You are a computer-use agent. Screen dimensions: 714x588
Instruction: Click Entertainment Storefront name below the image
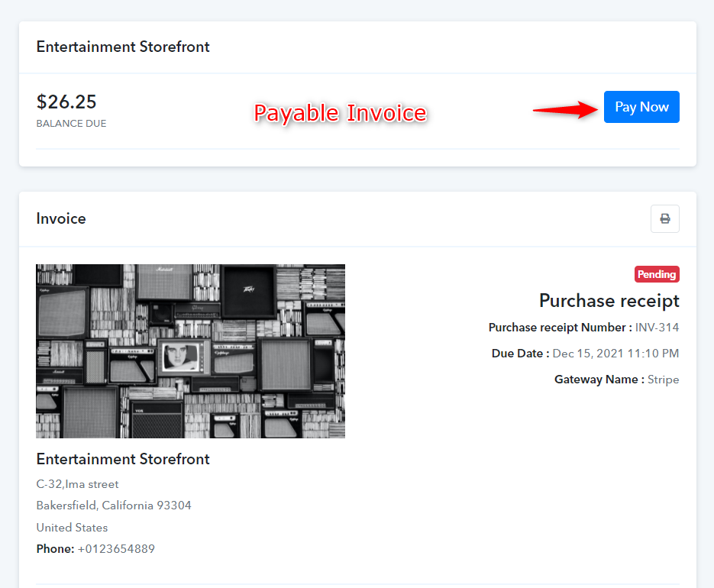coord(123,459)
